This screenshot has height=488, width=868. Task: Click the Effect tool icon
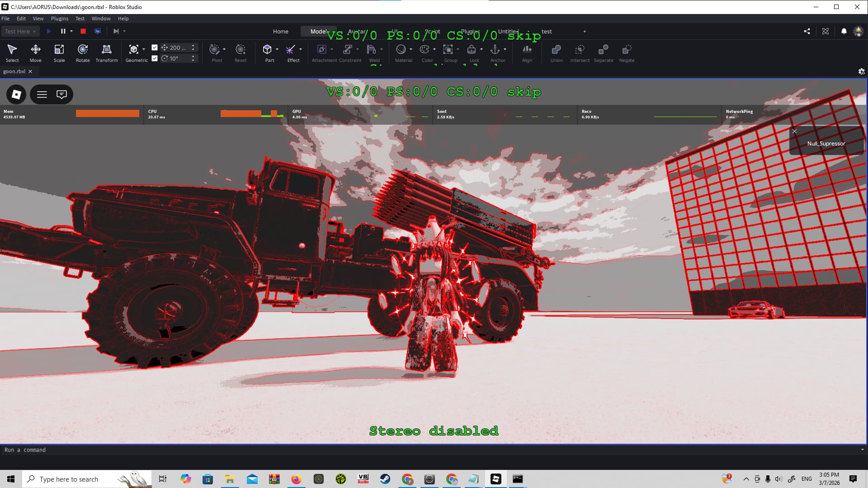(291, 50)
